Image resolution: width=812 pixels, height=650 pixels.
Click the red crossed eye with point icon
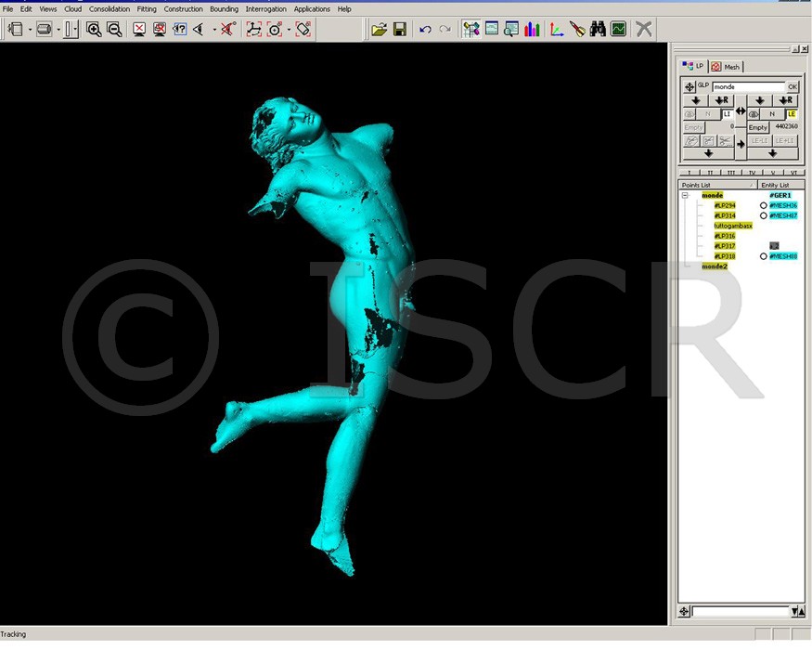(x=228, y=29)
